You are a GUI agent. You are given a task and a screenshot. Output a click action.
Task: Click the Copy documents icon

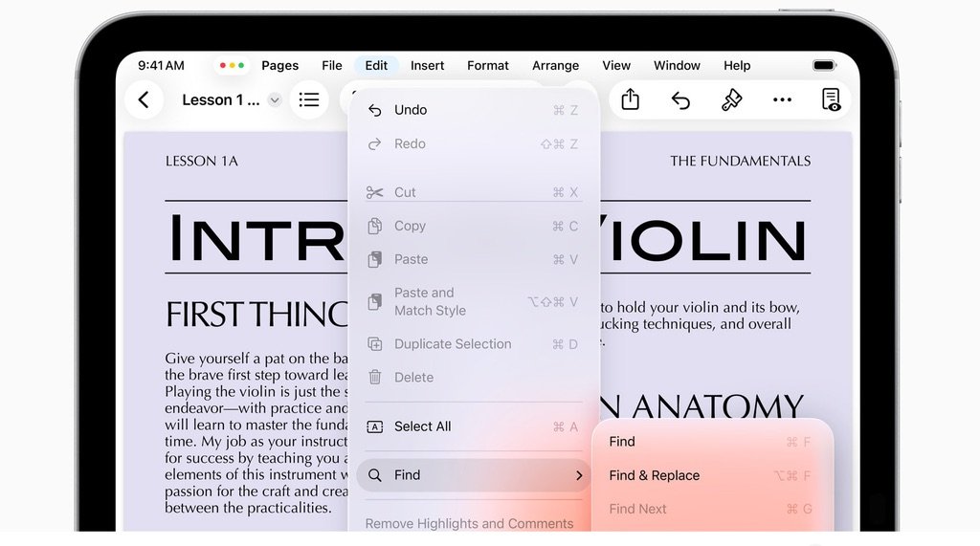click(374, 227)
